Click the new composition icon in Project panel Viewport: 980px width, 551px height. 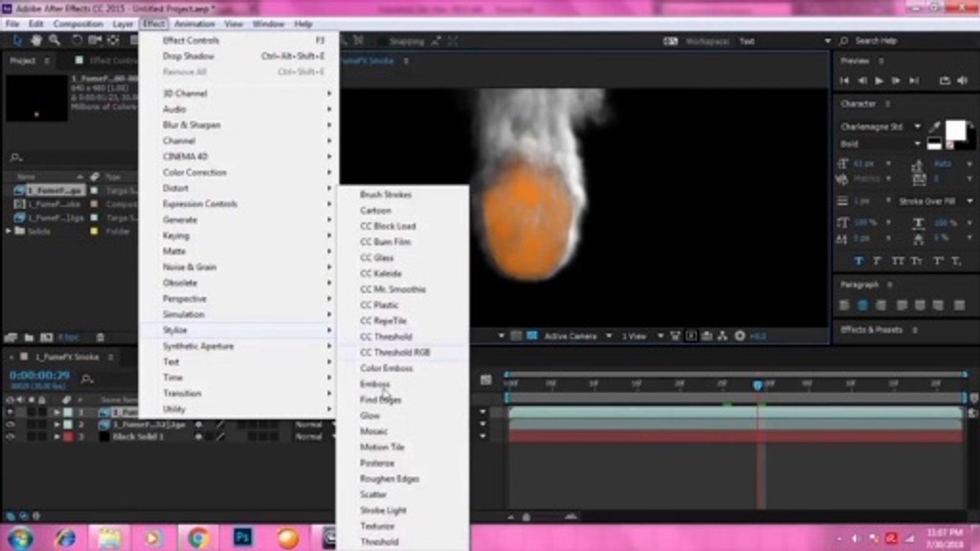click(x=47, y=337)
